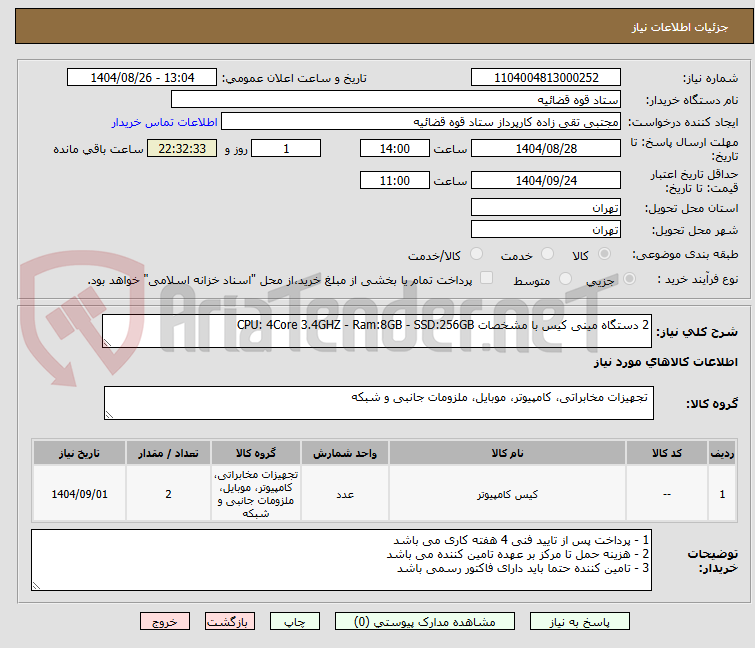
Task: Click the شرح کلی نیاز description textarea
Action: 377,331
